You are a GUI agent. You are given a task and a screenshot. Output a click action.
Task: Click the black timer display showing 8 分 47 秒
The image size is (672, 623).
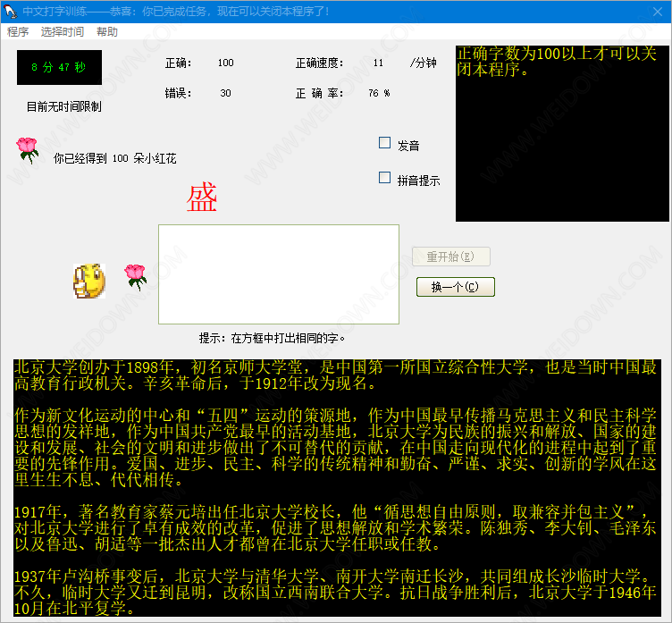point(59,67)
